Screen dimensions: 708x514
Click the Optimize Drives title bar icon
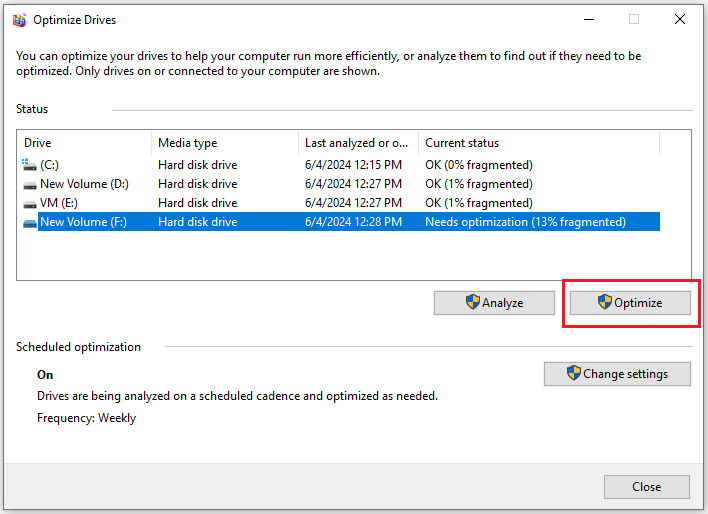tap(19, 19)
